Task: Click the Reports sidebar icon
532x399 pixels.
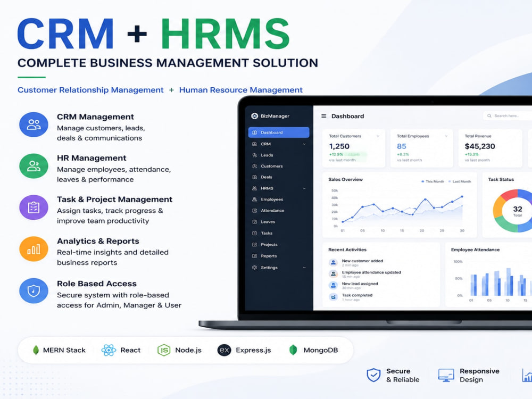Action: coord(254,256)
